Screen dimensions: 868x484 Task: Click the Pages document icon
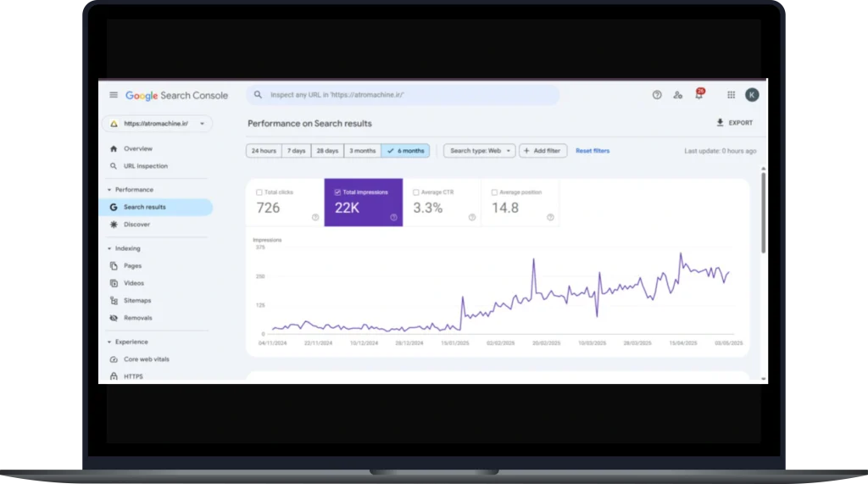pyautogui.click(x=114, y=266)
